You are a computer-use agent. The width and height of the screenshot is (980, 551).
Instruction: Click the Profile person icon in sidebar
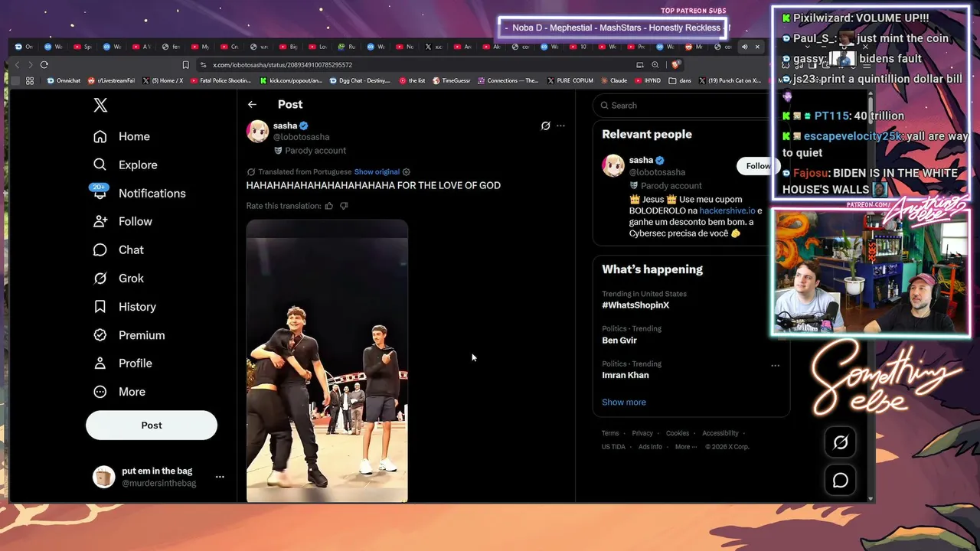(x=100, y=363)
